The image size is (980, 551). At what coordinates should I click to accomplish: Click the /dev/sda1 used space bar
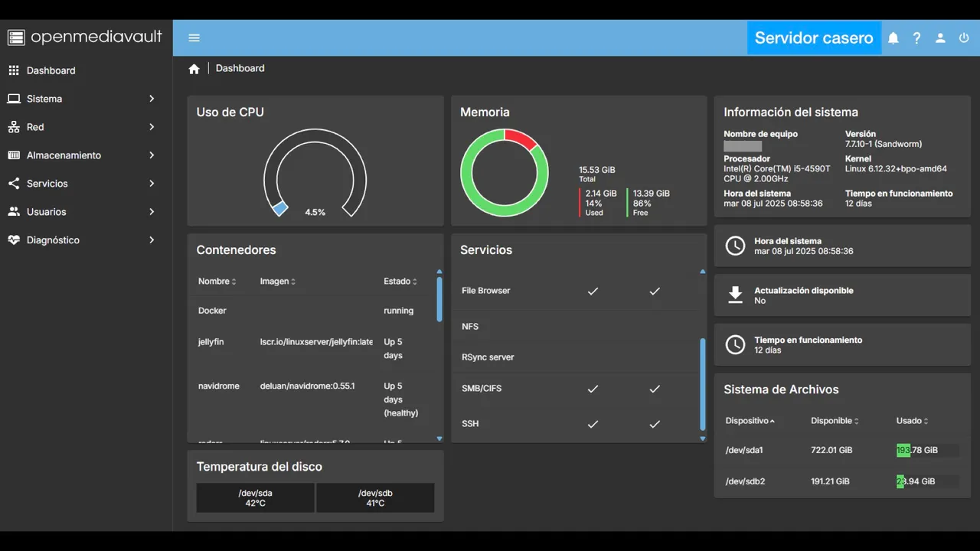click(927, 450)
